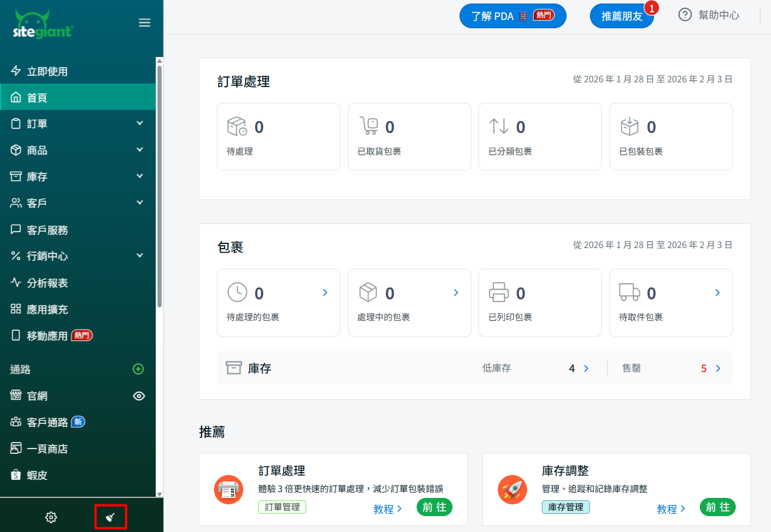
Task: Expand the 商品 submenu chevron
Action: [140, 150]
